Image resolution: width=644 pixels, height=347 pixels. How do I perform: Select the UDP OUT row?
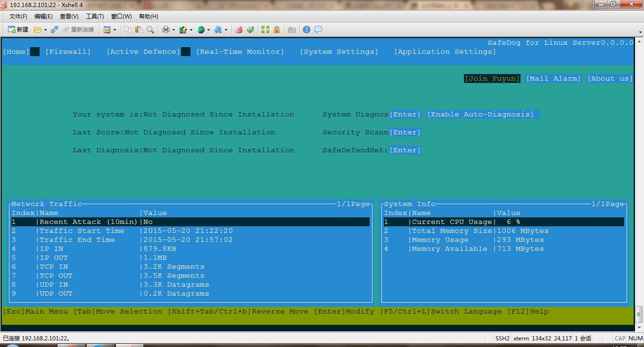(190, 294)
